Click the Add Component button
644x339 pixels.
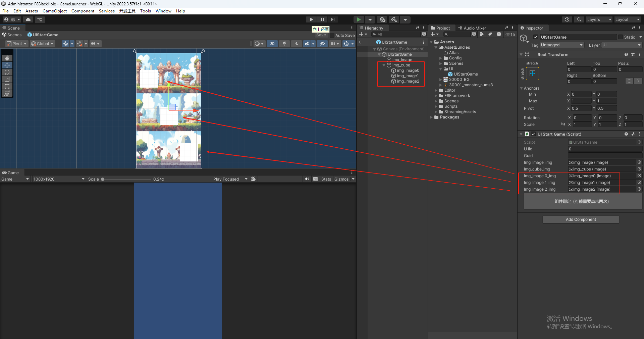(x=581, y=219)
